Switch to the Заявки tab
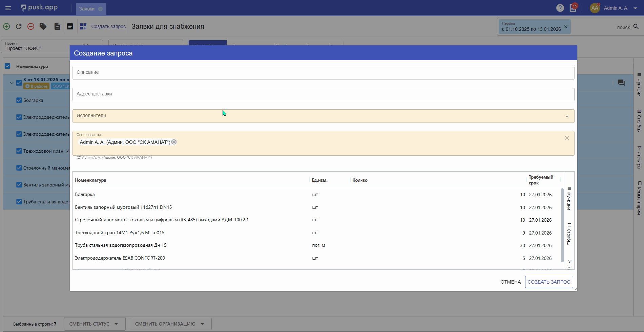This screenshot has height=332, width=644. [87, 9]
